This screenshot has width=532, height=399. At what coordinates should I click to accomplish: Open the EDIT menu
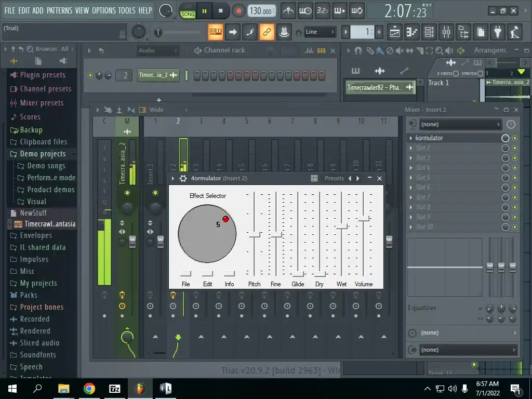tap(24, 10)
